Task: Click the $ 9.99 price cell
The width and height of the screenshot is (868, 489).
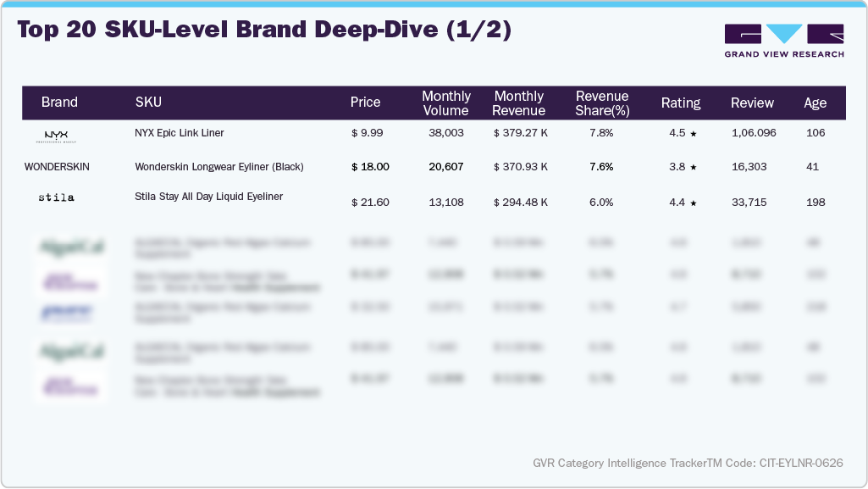Action: (x=367, y=133)
